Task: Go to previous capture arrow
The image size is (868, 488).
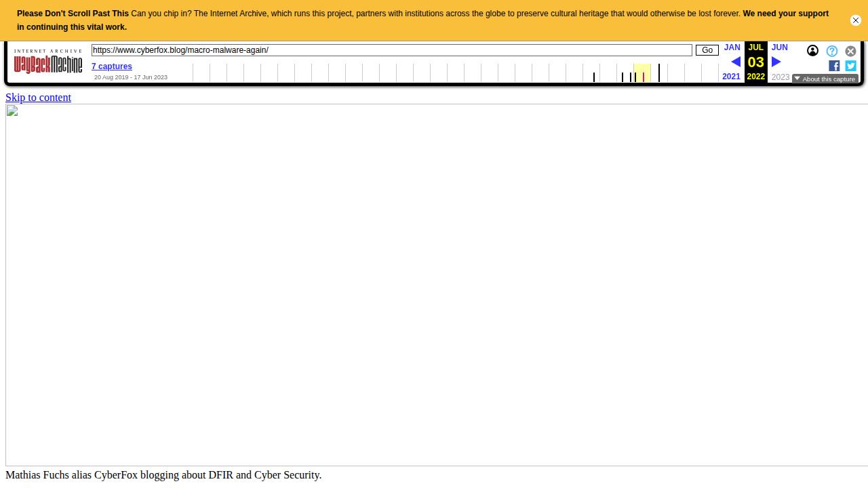Action: 736,62
